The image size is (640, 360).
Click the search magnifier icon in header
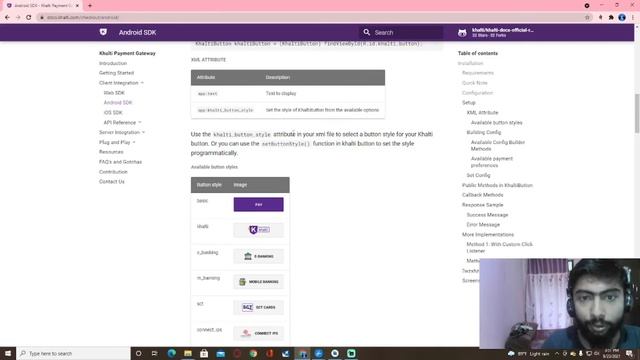[x=367, y=32]
